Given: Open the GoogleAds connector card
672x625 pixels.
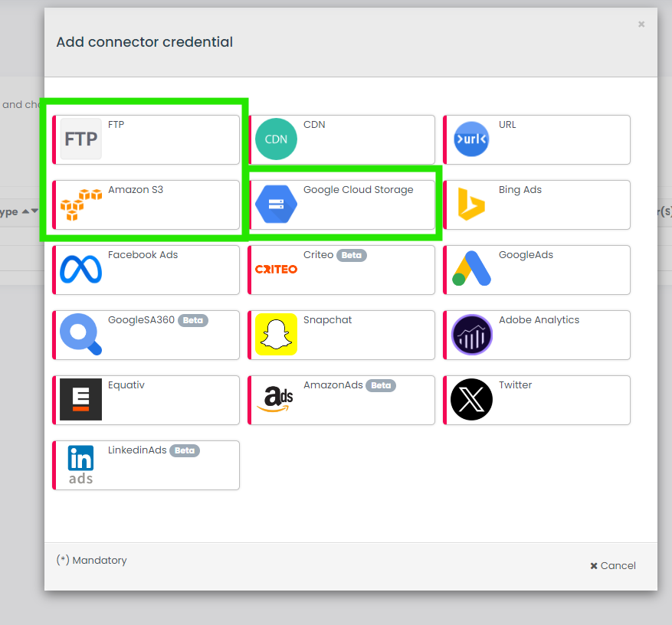Looking at the screenshot, I should click(x=536, y=270).
